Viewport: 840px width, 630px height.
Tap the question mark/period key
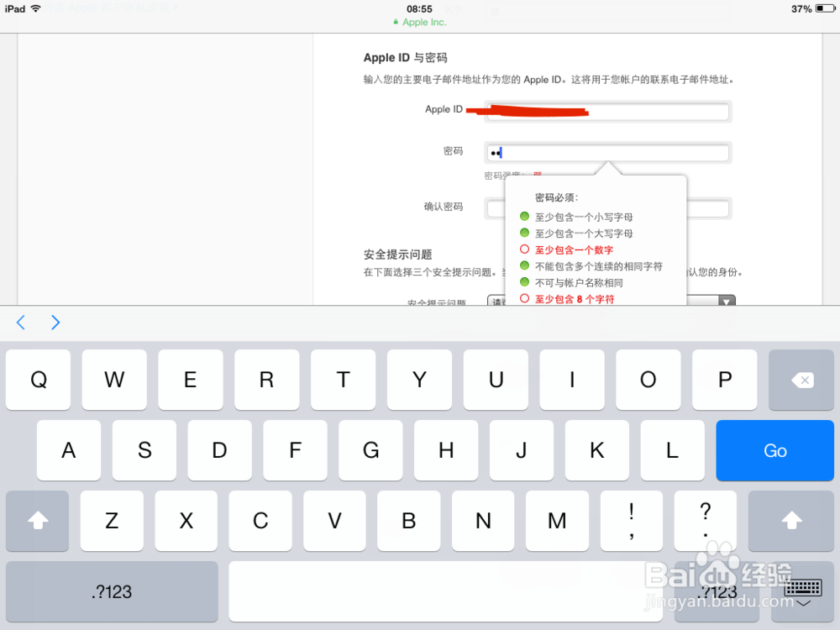[706, 520]
